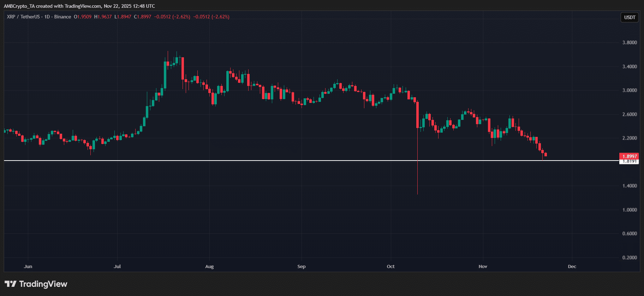Image resolution: width=644 pixels, height=296 pixels.
Task: Click the AMBCrypto_TA attribution header text
Action: pos(79,6)
